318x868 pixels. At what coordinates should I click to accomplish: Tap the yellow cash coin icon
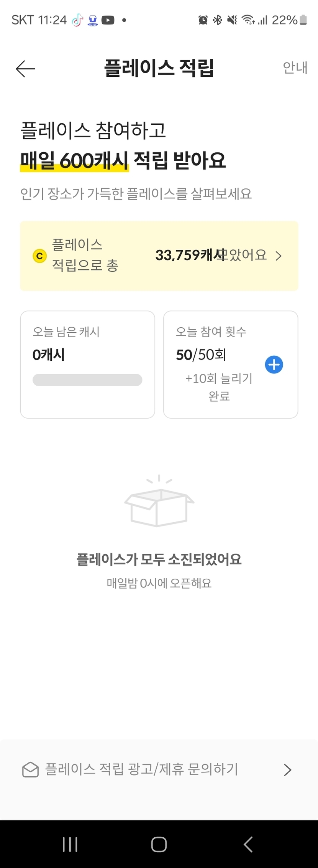click(39, 256)
